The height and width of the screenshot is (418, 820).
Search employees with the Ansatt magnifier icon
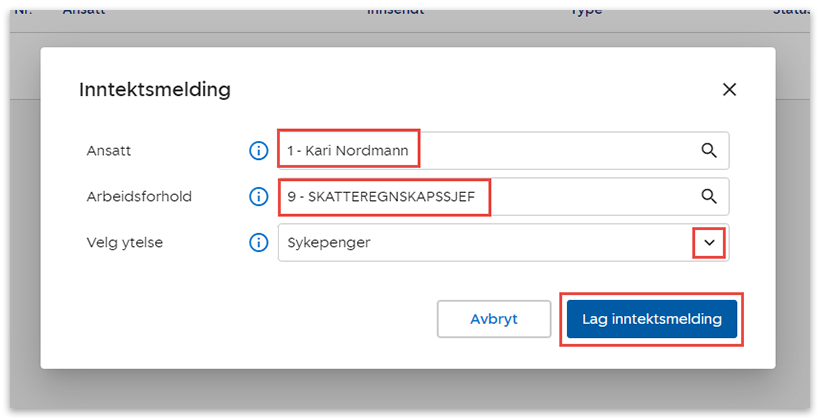709,151
